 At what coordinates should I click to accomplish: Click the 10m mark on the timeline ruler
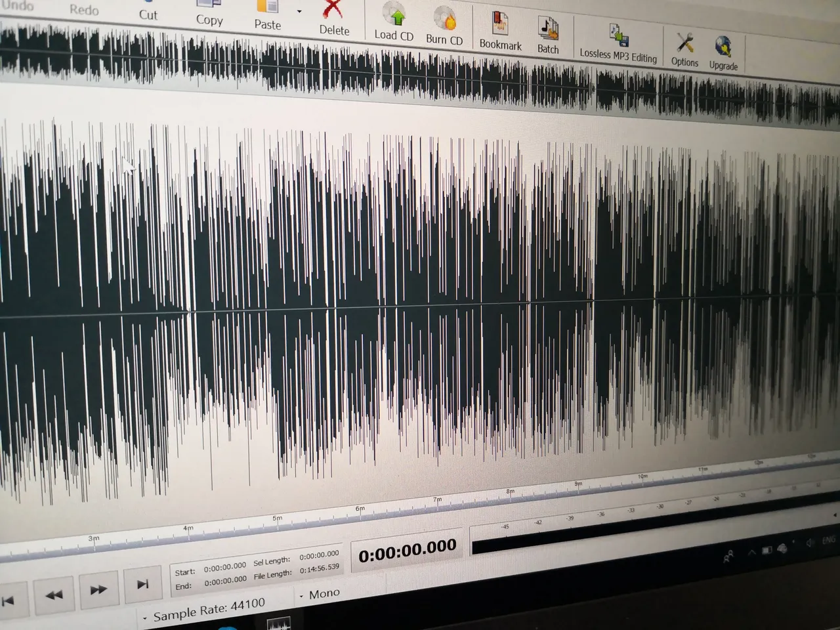pyautogui.click(x=642, y=476)
